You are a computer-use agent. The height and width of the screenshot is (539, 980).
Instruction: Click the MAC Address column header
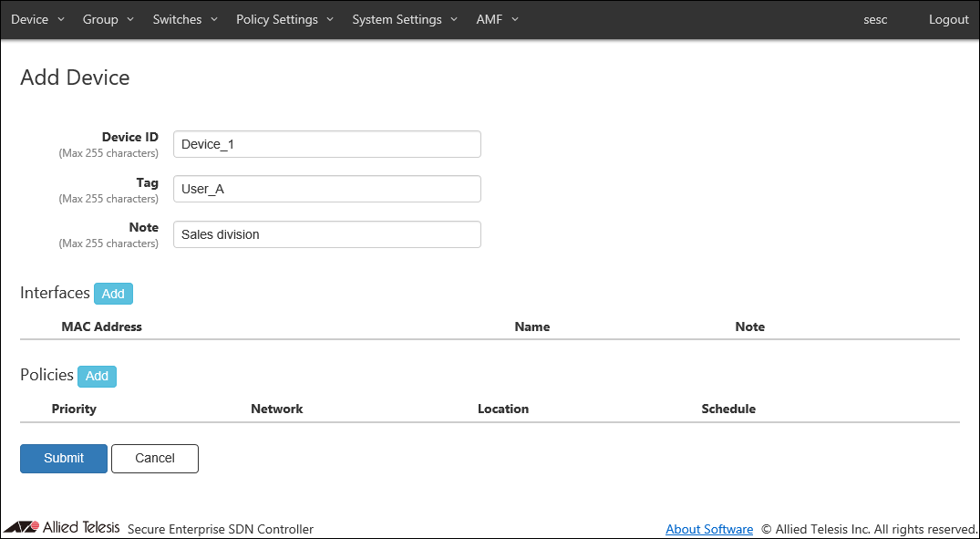[101, 327]
